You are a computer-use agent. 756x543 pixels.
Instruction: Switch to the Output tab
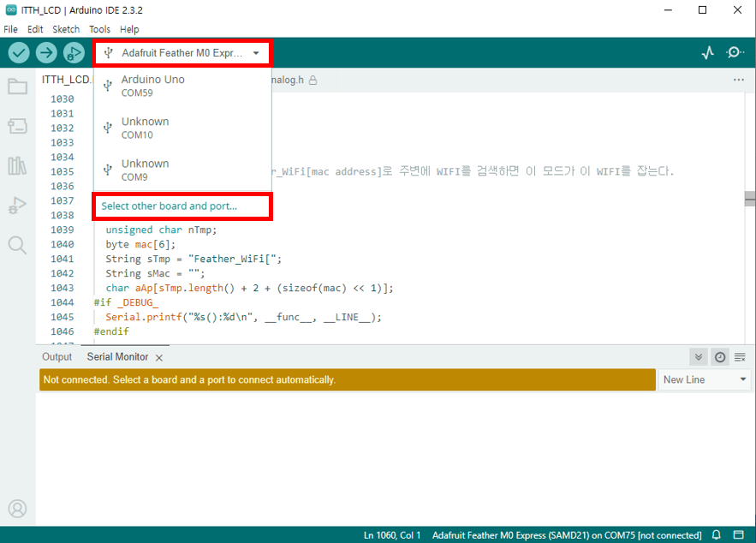[x=57, y=357]
